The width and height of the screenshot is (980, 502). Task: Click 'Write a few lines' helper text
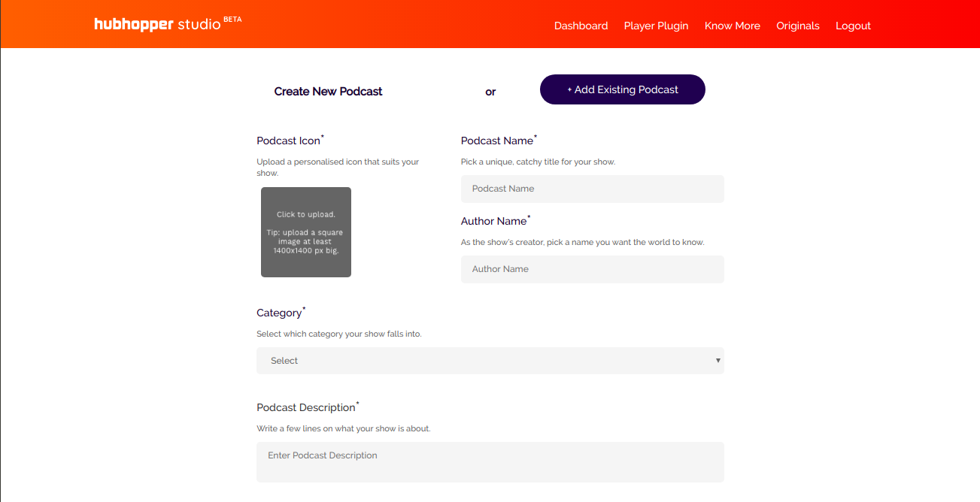[x=344, y=428]
